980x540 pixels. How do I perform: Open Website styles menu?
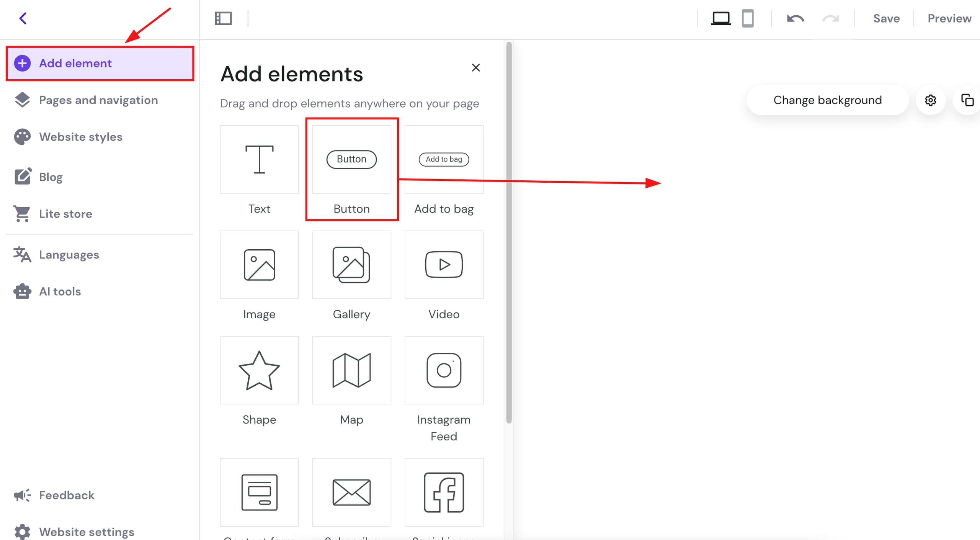click(80, 137)
